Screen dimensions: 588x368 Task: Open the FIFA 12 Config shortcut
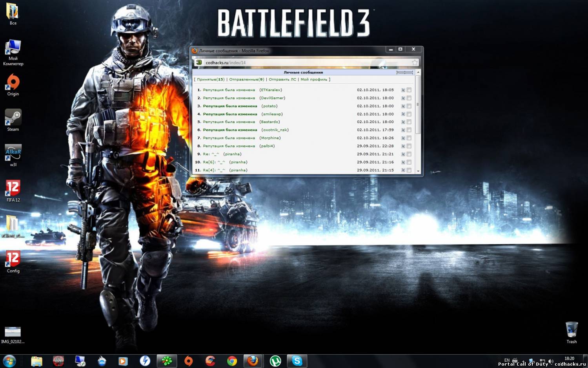tap(13, 261)
